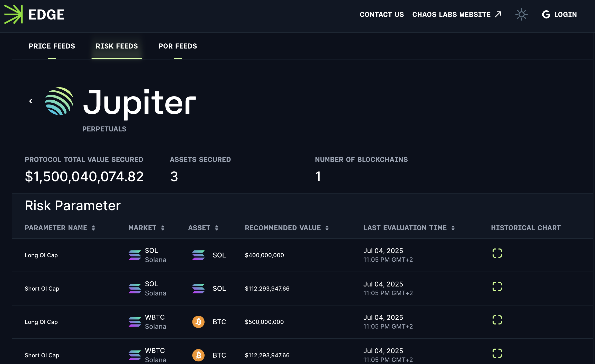The image size is (595, 364).
Task: Click the BTC asset icon in Long OI Cap row
Action: point(198,322)
